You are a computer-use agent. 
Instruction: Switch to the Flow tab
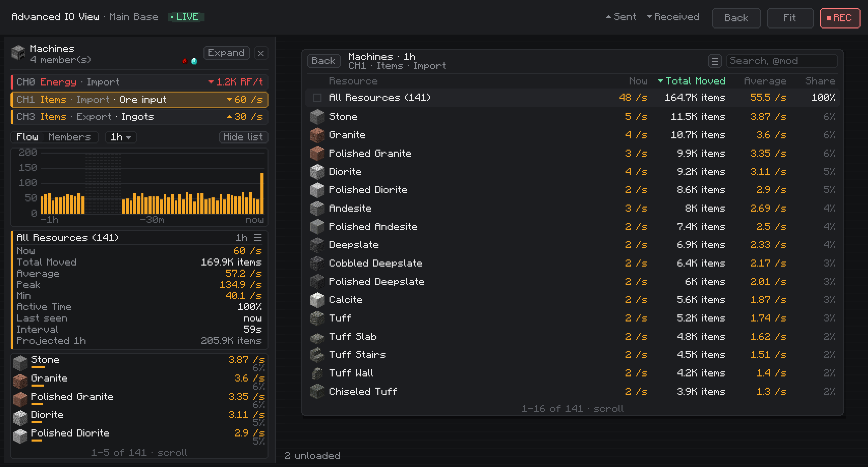[x=27, y=137]
